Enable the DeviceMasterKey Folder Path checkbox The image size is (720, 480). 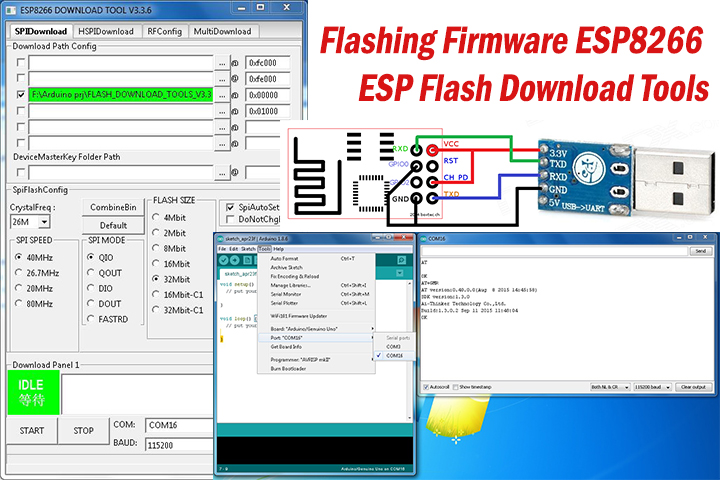20,172
